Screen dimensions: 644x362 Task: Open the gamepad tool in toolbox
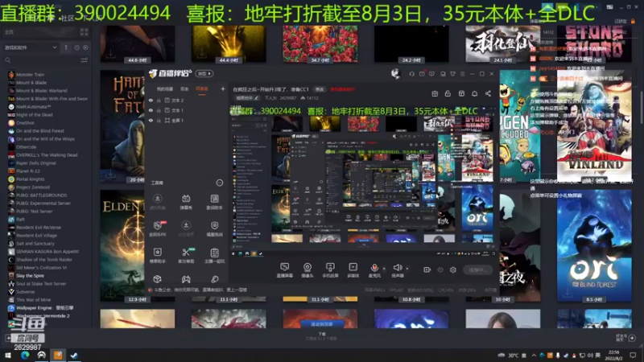click(x=186, y=279)
